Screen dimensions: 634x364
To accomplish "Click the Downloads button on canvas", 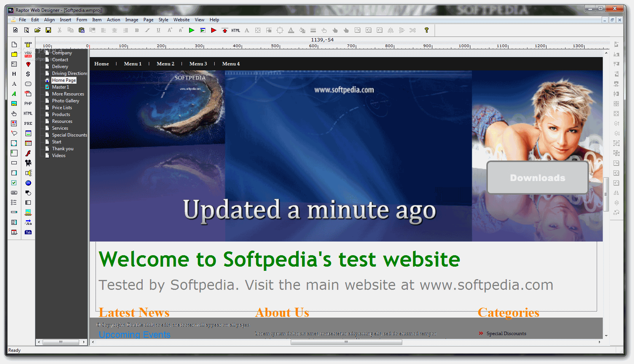I will point(538,178).
